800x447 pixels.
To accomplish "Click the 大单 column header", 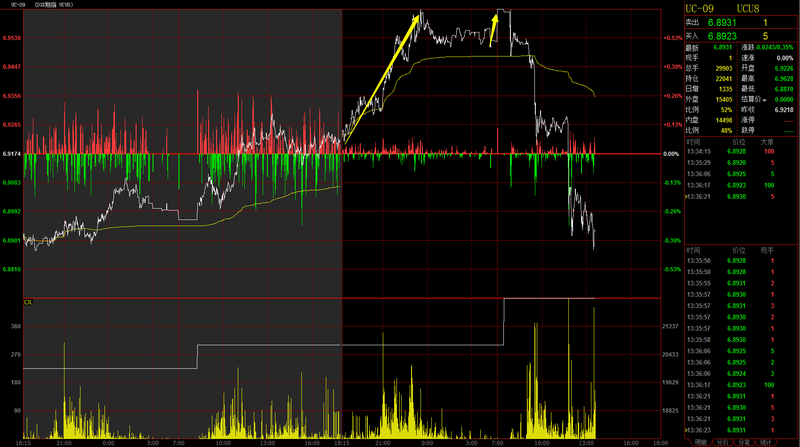I will pos(767,142).
